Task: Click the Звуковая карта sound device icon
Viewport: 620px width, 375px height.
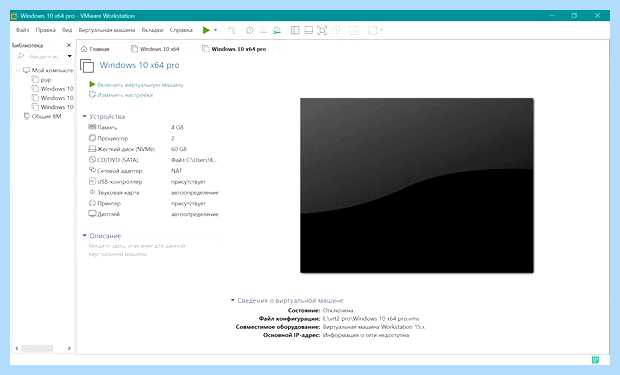Action: [x=92, y=192]
